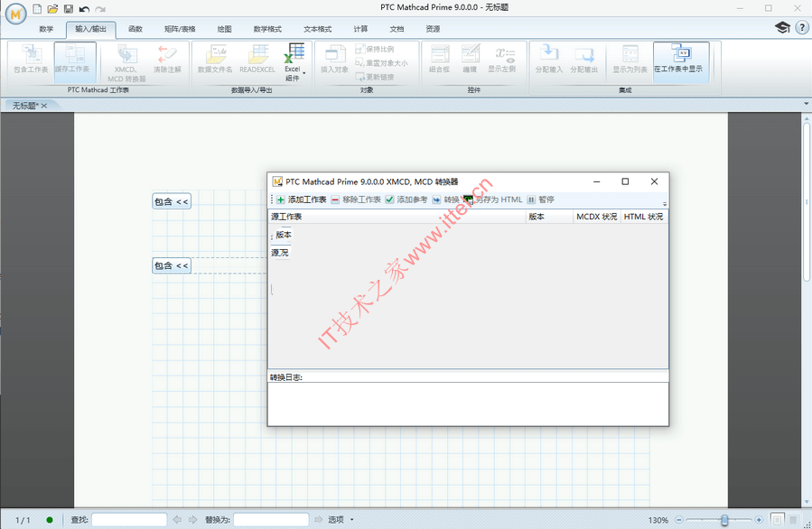Zoom in with the plus button
The height and width of the screenshot is (529, 812).
(759, 520)
